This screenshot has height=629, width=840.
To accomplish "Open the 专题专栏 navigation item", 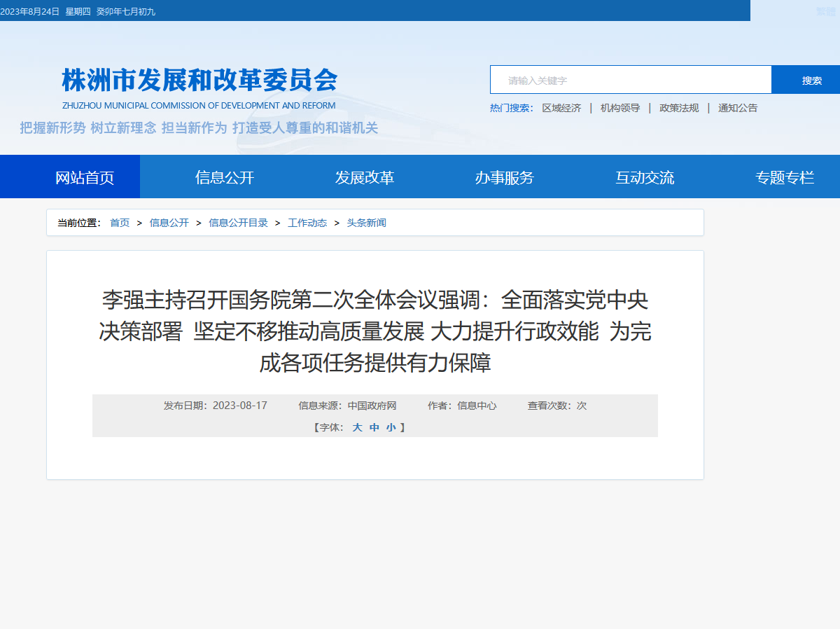I will 784,177.
